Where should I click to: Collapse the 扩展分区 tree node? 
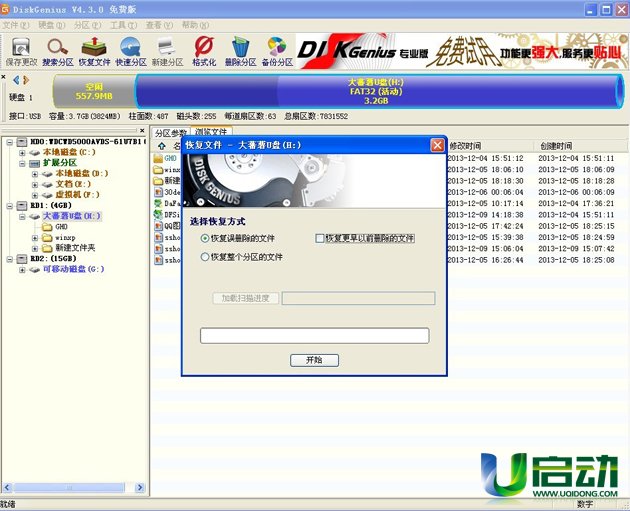click(22, 164)
